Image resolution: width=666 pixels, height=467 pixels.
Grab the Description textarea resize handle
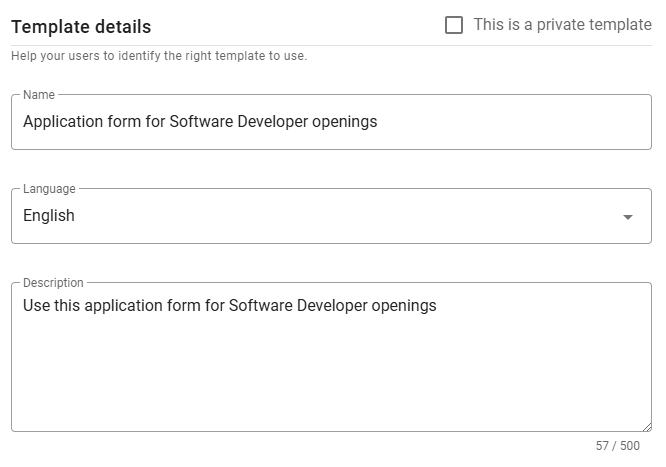646,426
